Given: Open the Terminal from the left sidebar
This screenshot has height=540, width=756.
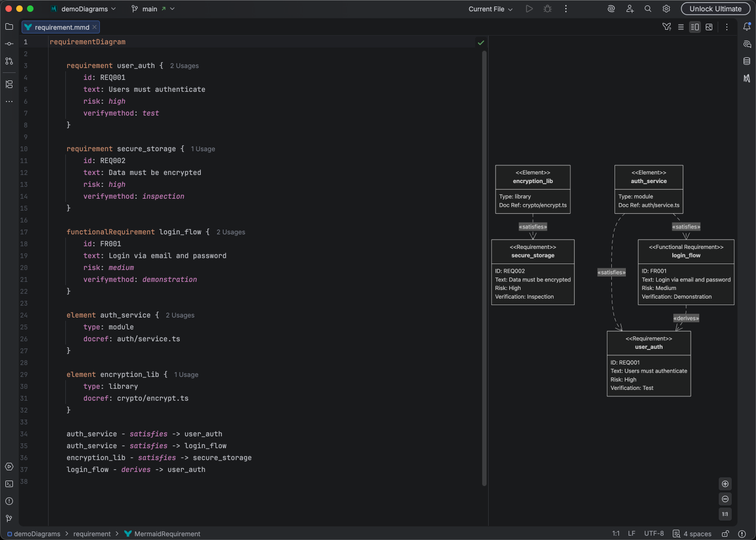Looking at the screenshot, I should coord(9,484).
